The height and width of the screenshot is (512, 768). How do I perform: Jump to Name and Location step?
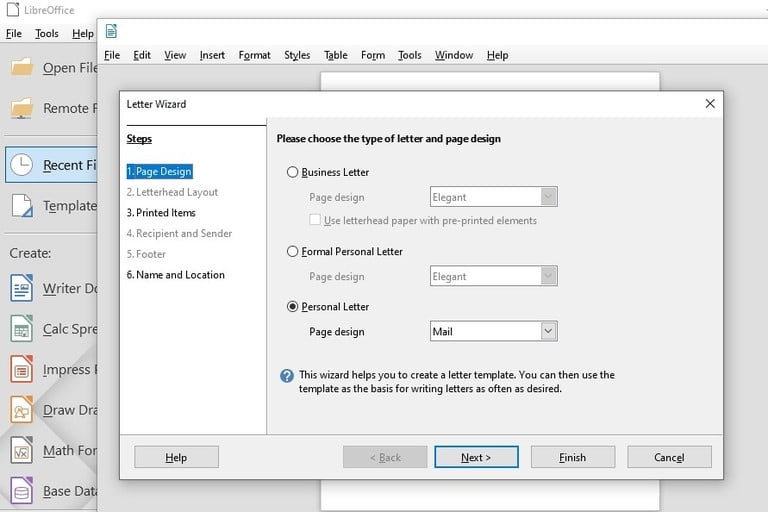pyautogui.click(x=176, y=275)
